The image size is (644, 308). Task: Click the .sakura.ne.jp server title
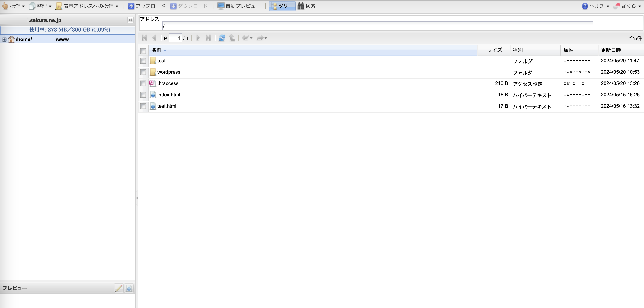click(45, 20)
